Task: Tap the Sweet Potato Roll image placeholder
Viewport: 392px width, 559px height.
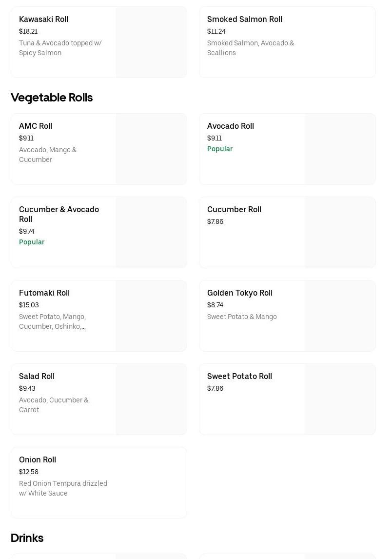Action: point(340,399)
